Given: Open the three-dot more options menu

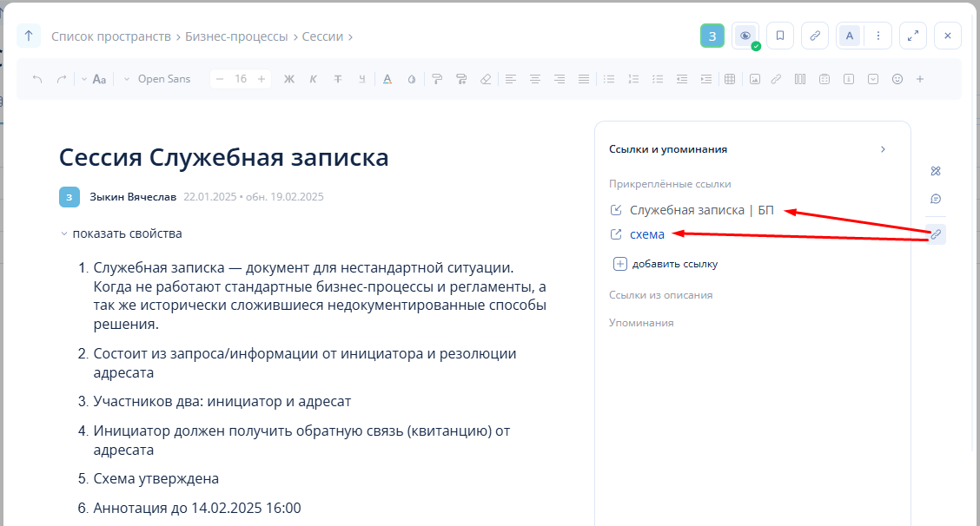Looking at the screenshot, I should [x=878, y=36].
